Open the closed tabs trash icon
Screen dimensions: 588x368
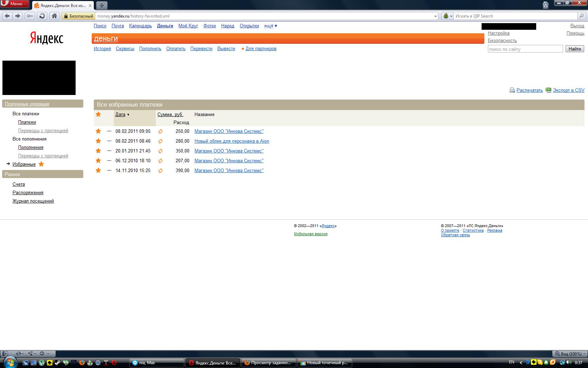[545, 5]
